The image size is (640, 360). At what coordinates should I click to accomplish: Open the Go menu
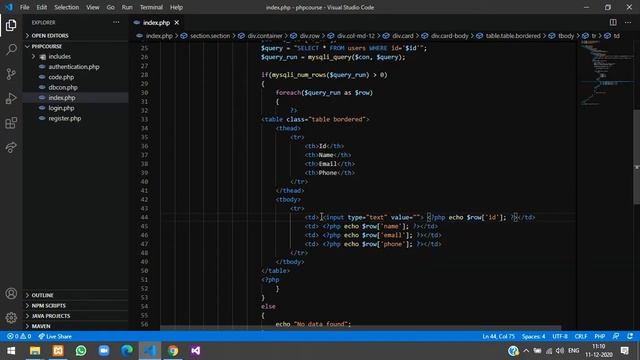[111, 7]
